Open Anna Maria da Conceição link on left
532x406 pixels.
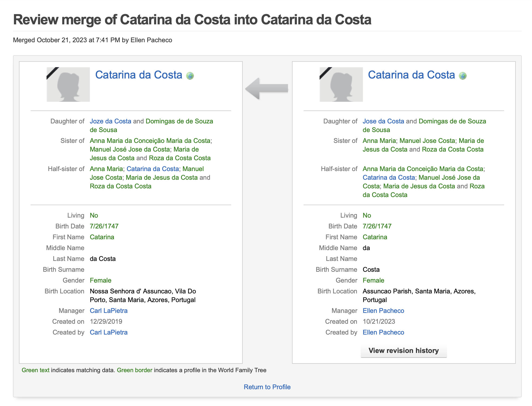click(150, 141)
